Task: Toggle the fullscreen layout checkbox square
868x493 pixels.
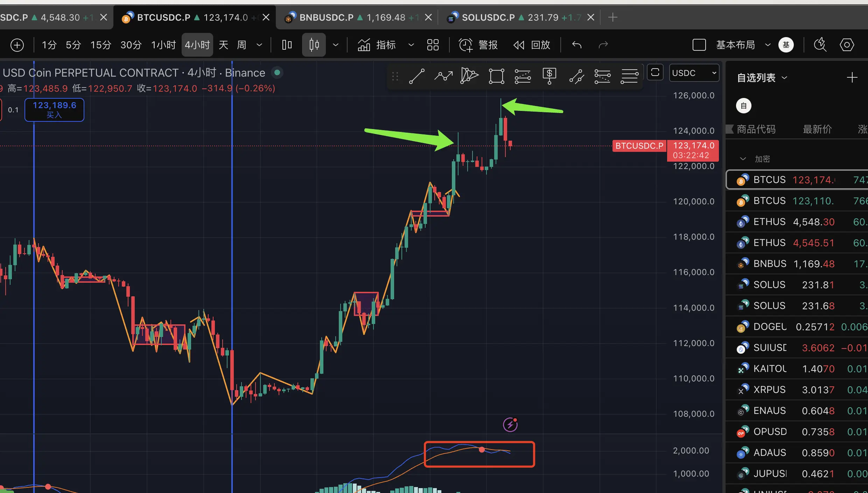Action: (x=699, y=45)
